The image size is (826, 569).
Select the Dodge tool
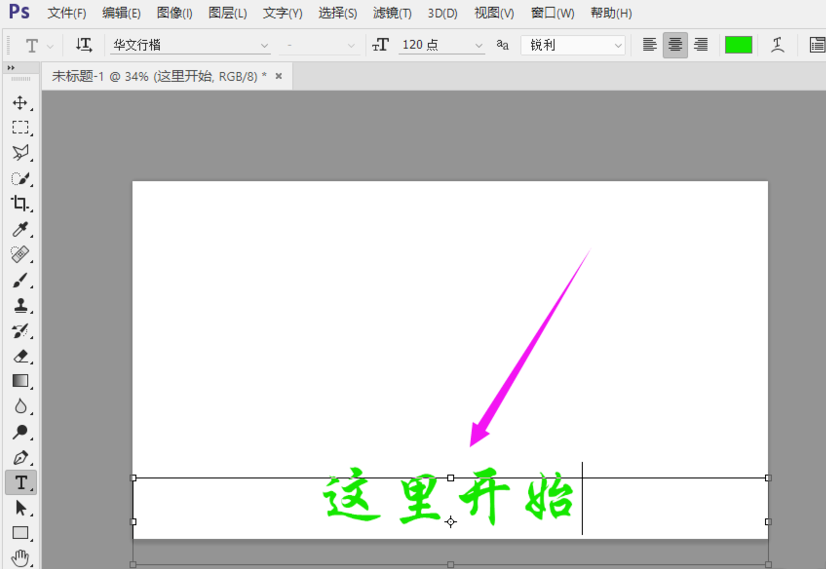[20, 432]
